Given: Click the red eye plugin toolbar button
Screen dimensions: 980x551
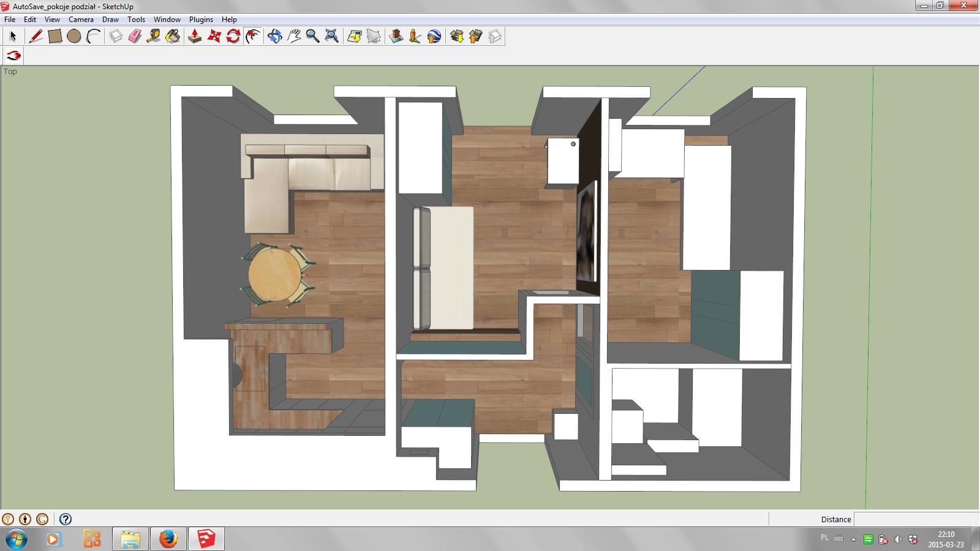Looking at the screenshot, I should click(13, 56).
